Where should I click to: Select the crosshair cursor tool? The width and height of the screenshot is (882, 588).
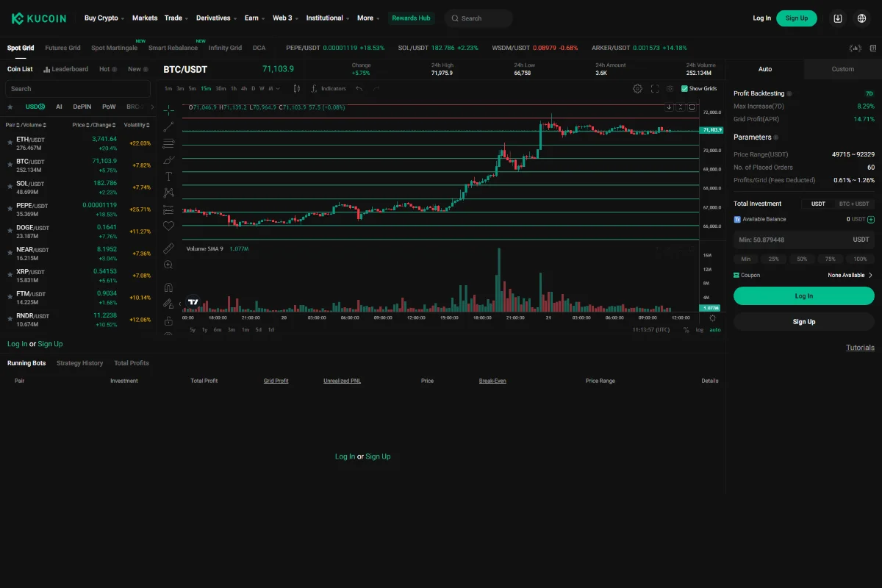168,108
